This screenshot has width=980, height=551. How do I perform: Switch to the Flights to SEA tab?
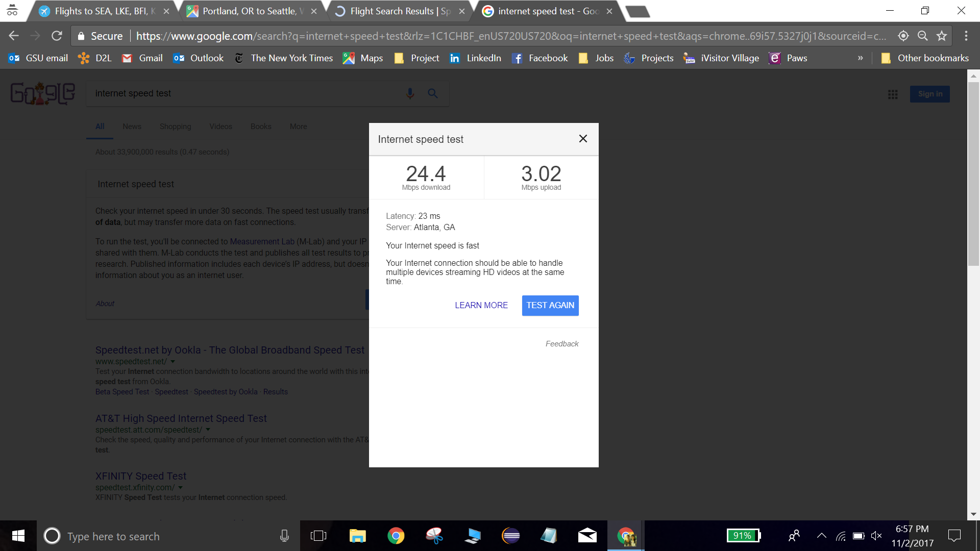105,11
